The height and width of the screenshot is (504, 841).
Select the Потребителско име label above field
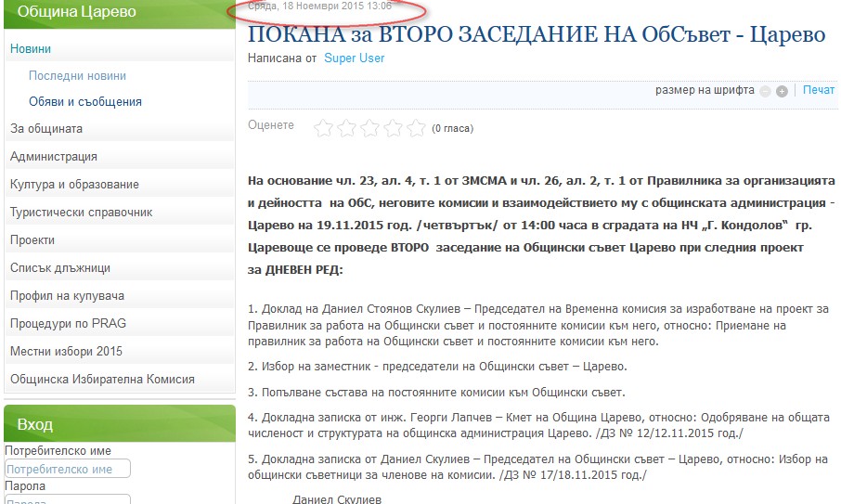(58, 451)
